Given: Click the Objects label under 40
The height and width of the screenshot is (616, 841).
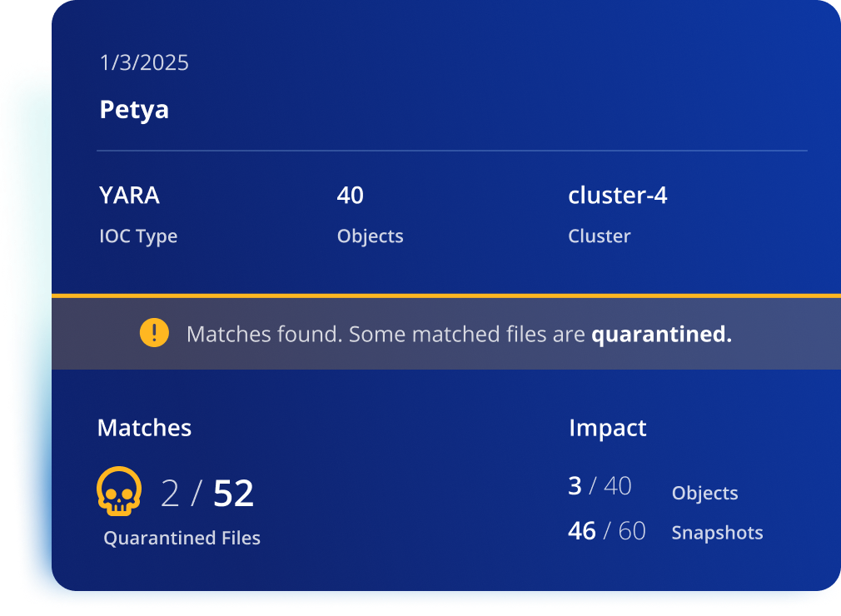Looking at the screenshot, I should click(370, 236).
